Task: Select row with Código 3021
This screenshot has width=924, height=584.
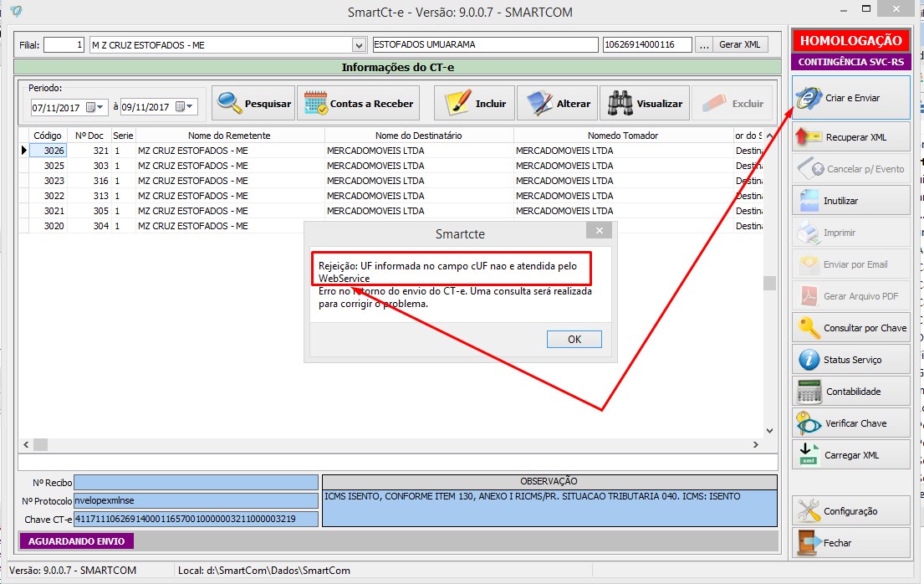Action: click(391, 211)
